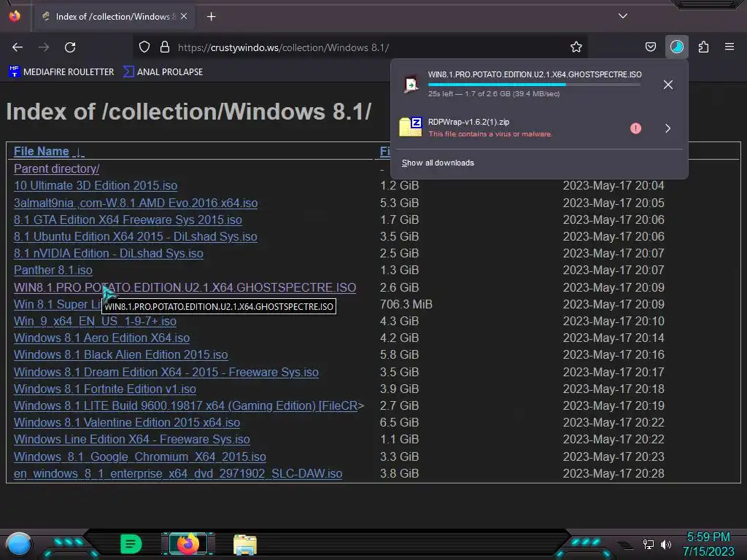Open the Firefox hamburger menu
The width and height of the screenshot is (747, 560).
(x=729, y=47)
